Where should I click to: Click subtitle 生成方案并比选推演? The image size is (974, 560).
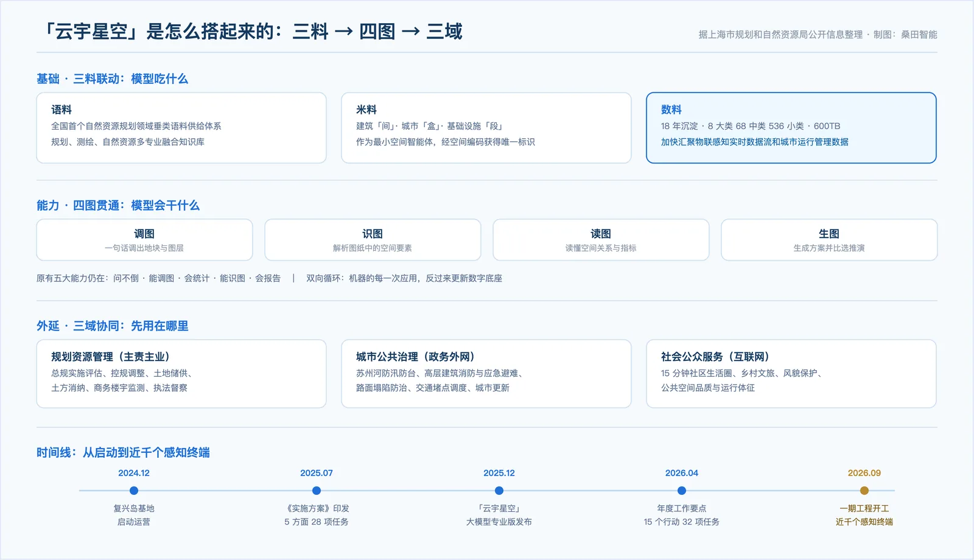coord(829,248)
